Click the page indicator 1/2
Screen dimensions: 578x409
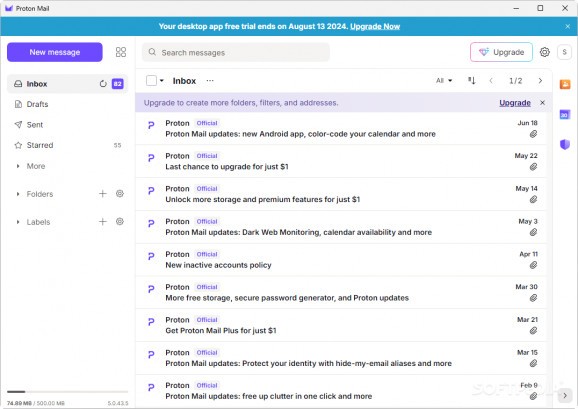tap(515, 81)
